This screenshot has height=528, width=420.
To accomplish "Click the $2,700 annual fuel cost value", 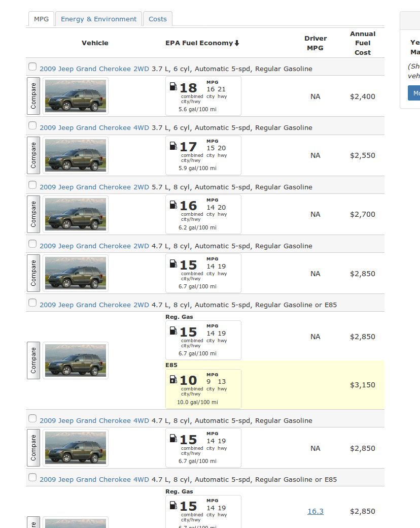I will pyautogui.click(x=363, y=214).
